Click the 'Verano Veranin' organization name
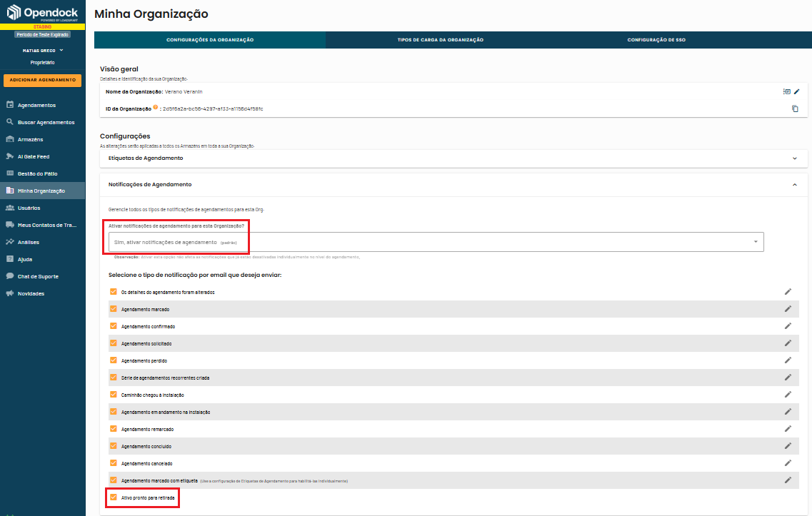 (x=184, y=91)
